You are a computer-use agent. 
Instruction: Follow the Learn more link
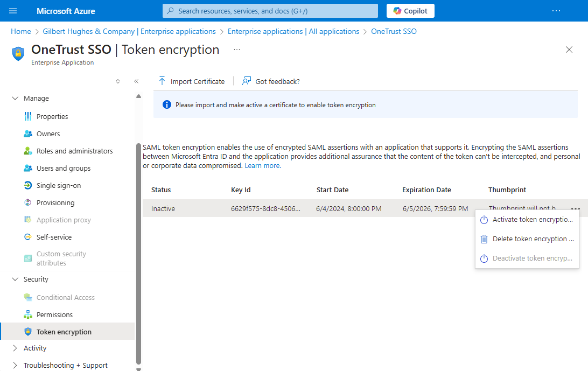(x=263, y=166)
